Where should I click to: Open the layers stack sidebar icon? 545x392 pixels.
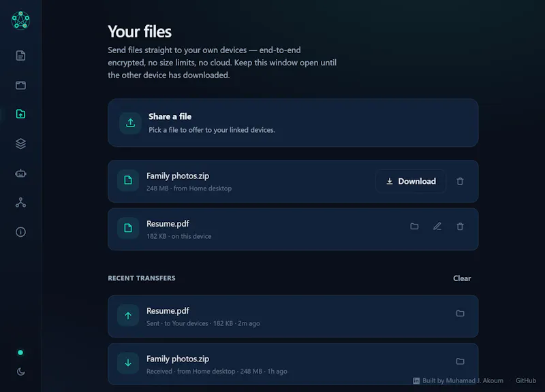(20, 144)
